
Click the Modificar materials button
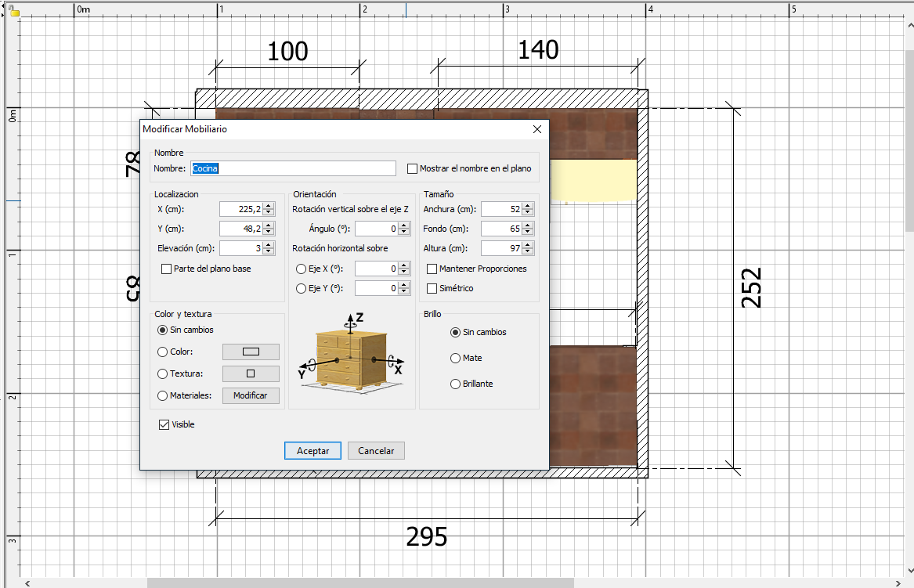pos(251,395)
